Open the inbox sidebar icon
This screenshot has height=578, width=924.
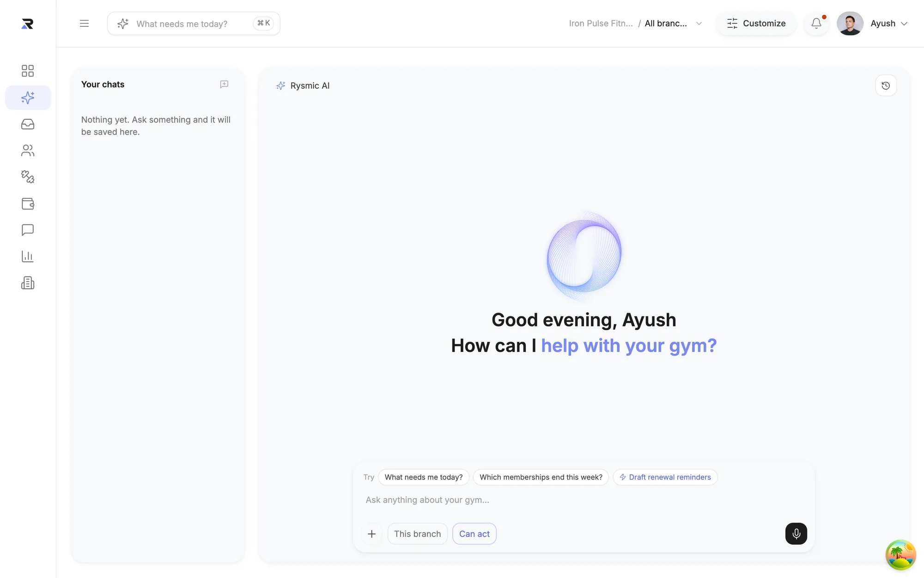click(x=28, y=124)
